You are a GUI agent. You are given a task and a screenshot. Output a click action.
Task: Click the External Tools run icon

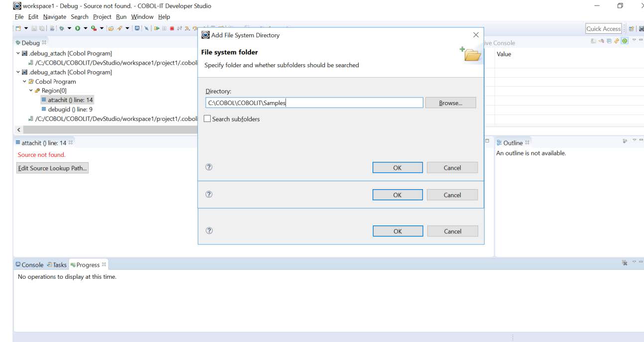(x=94, y=28)
